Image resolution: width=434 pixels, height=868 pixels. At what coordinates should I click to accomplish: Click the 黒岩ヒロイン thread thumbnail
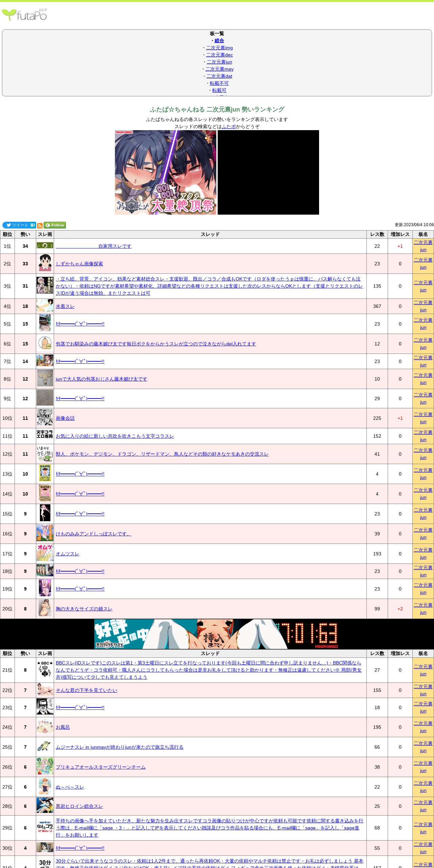click(x=45, y=805)
